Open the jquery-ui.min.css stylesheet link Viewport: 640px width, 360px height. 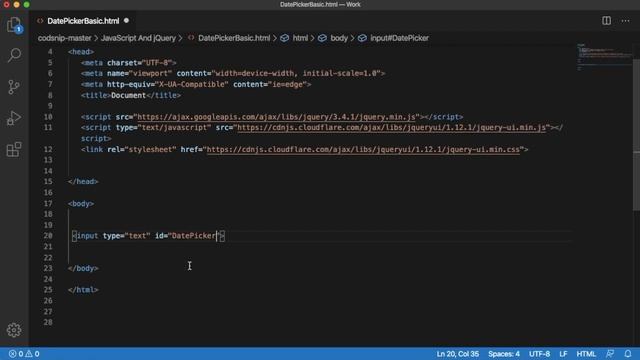click(363, 149)
